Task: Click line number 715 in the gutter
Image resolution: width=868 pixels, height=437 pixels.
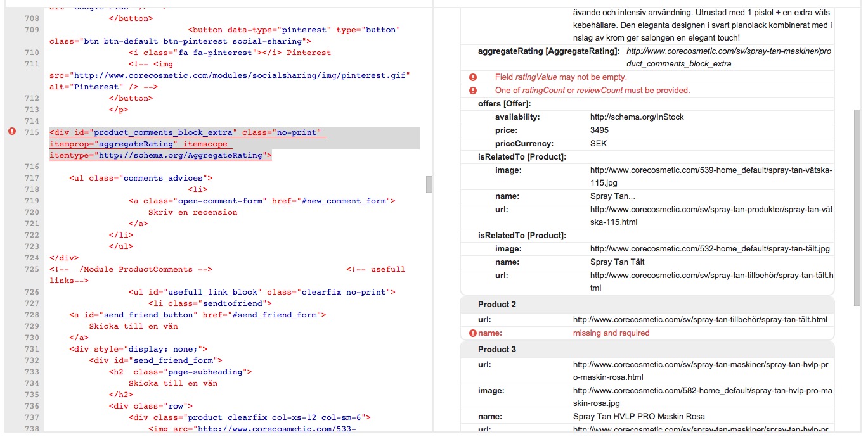Action: (x=32, y=132)
